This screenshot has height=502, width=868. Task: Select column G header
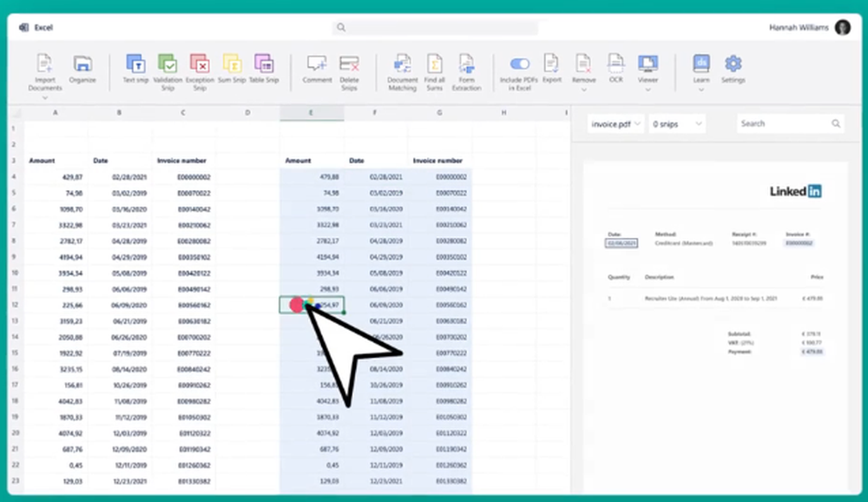pos(439,113)
